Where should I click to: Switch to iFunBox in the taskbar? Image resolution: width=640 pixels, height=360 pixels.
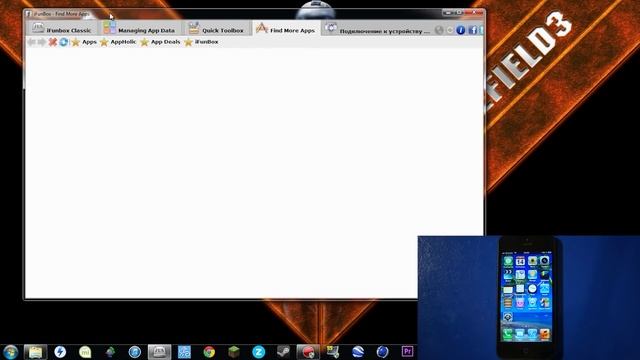click(x=159, y=352)
